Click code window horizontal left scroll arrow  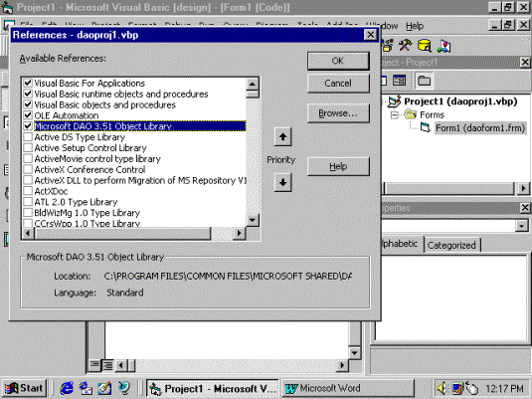click(120, 365)
